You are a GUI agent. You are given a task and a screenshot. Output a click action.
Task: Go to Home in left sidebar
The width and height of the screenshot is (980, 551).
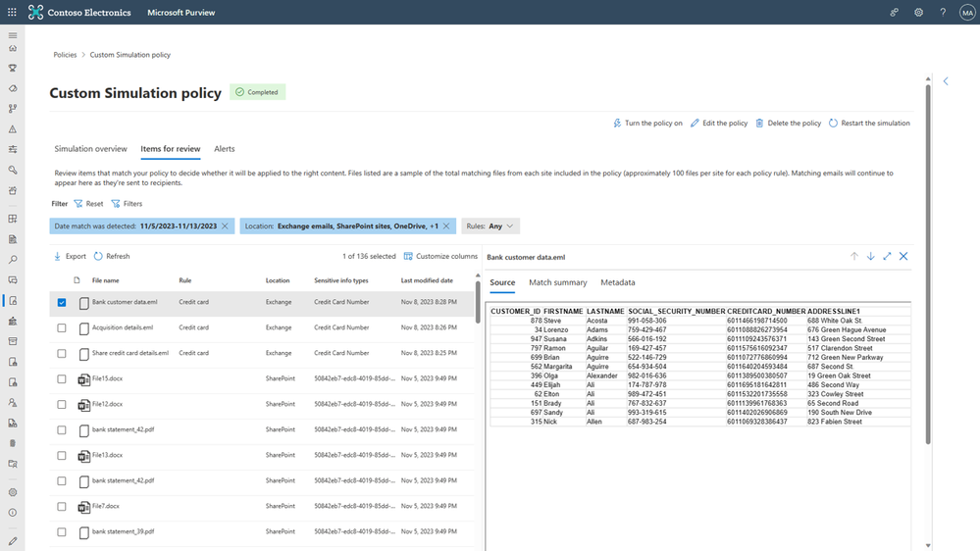coord(13,48)
